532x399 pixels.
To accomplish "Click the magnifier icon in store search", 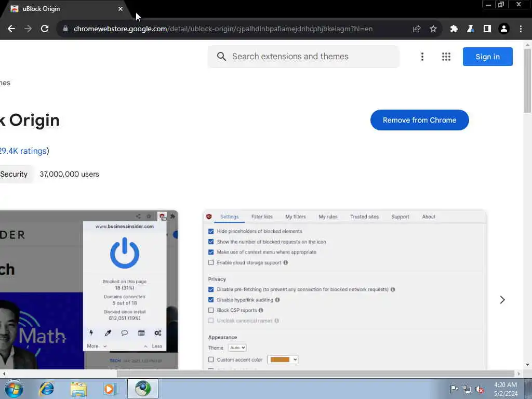I will pyautogui.click(x=221, y=56).
